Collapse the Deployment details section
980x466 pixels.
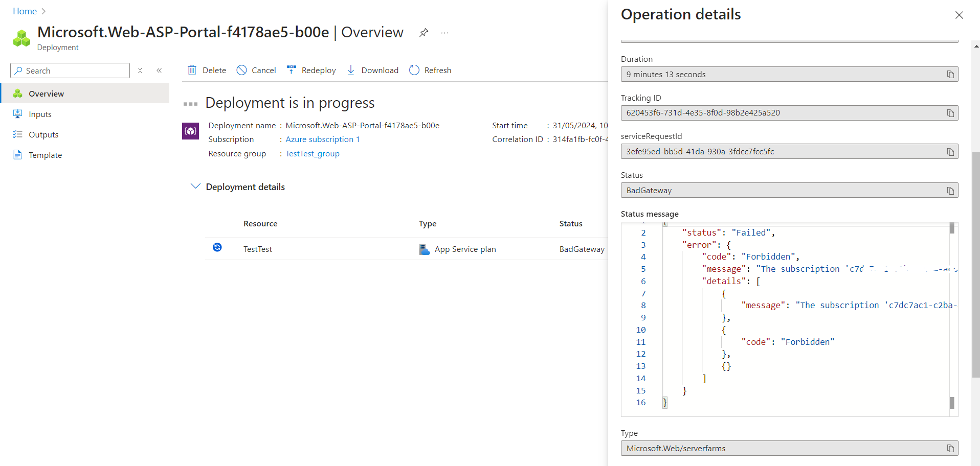click(195, 187)
